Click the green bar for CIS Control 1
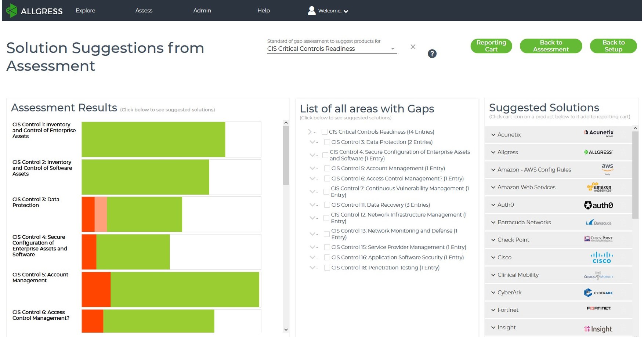 (x=153, y=139)
